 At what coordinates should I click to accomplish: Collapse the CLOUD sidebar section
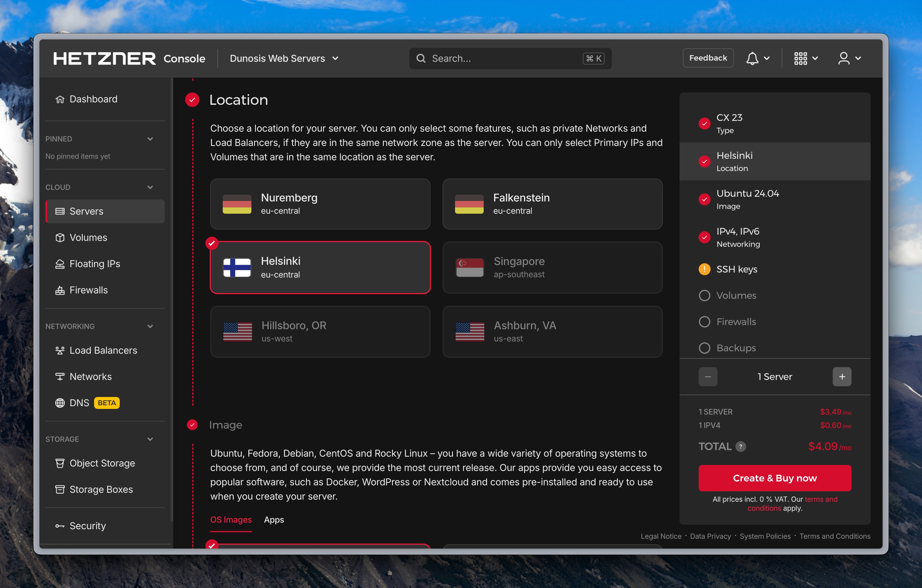click(150, 187)
